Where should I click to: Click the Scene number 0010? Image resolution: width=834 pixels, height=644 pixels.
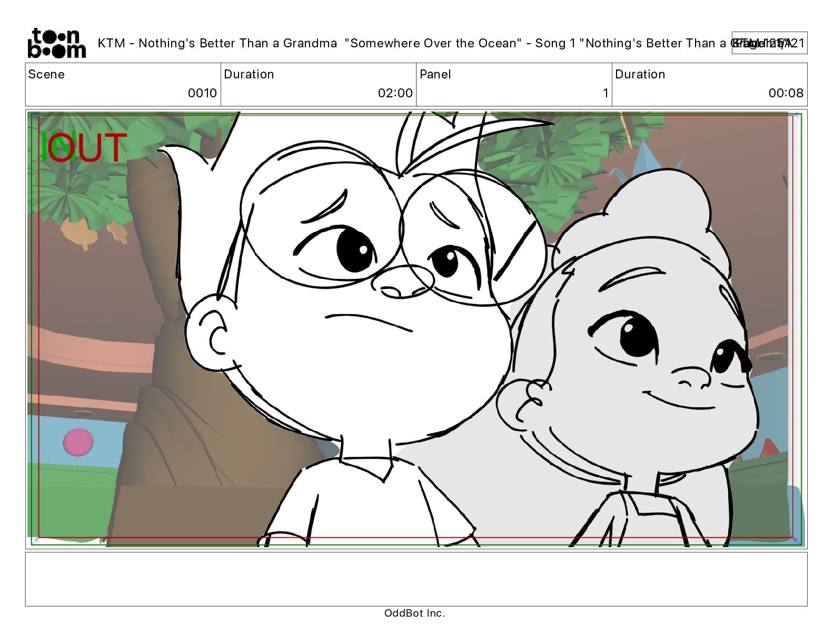coord(202,93)
